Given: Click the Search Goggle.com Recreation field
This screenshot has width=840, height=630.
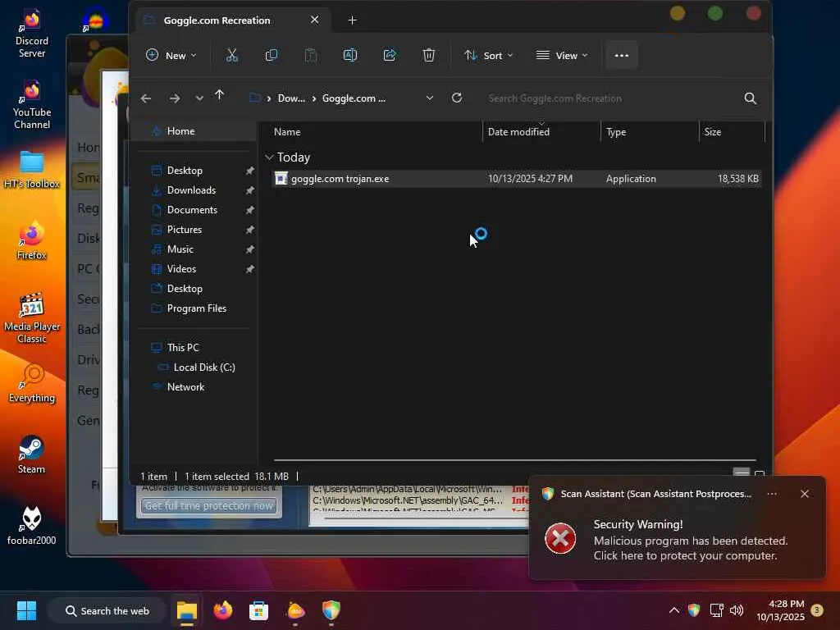Looking at the screenshot, I should (x=607, y=98).
